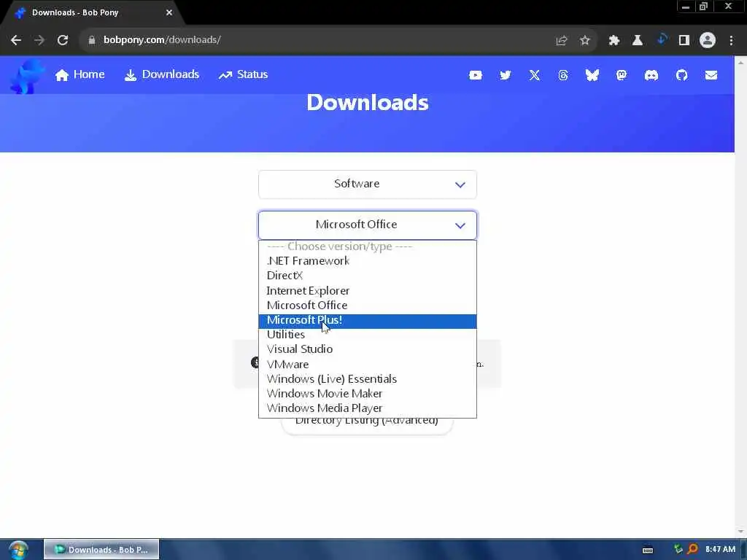Image resolution: width=747 pixels, height=560 pixels.
Task: Pick VMware option
Action: (368, 365)
